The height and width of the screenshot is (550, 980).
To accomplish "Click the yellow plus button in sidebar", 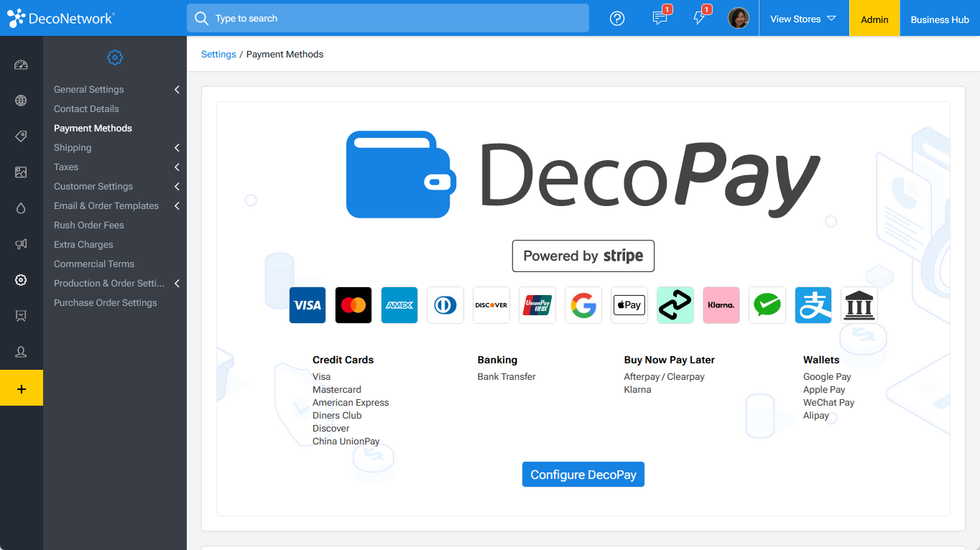I will pos(21,388).
